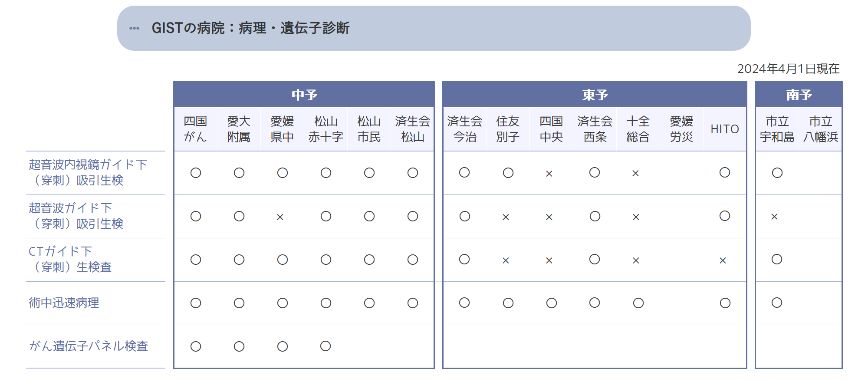Open the がん遺伝子パネル検査 row label
Viewport: 868px width, 382px height.
pyautogui.click(x=89, y=346)
